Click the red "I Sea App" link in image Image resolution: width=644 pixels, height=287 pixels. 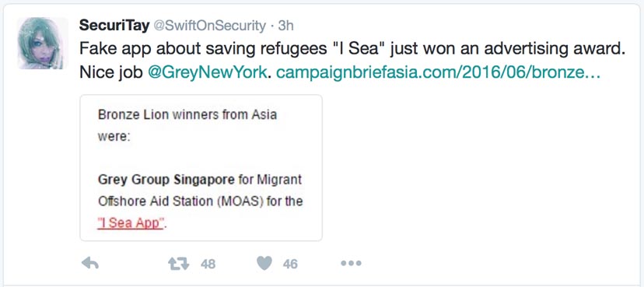point(131,223)
